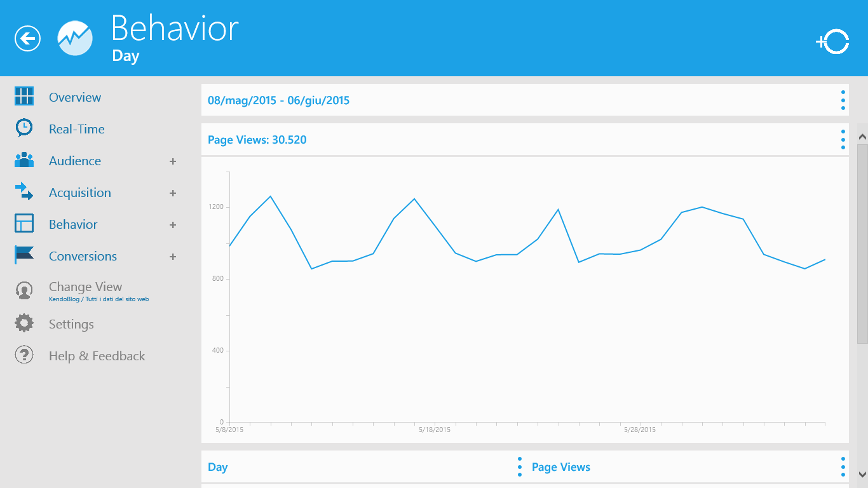Select Audience in the sidebar
The height and width of the screenshot is (488, 868).
point(75,161)
